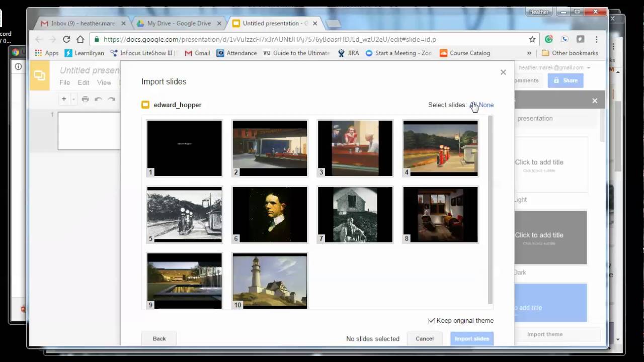Choose the blue theme thumbnail
The height and width of the screenshot is (362, 644).
550,303
